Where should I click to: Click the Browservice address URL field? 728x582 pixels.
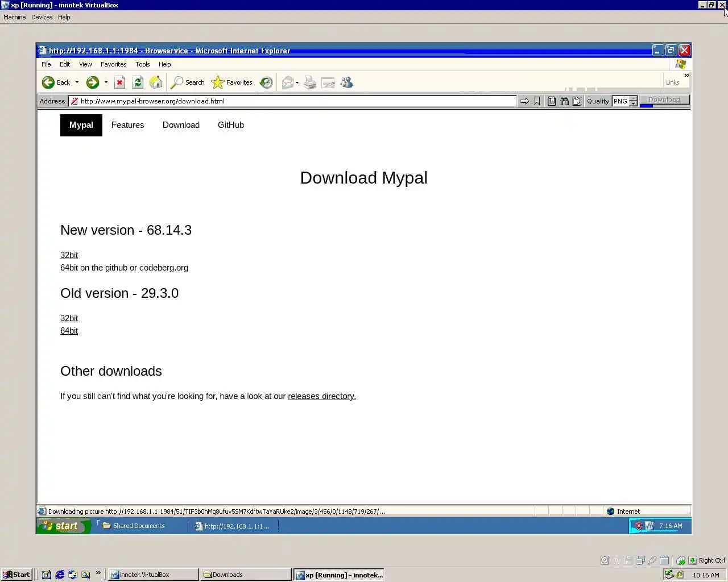coord(292,101)
